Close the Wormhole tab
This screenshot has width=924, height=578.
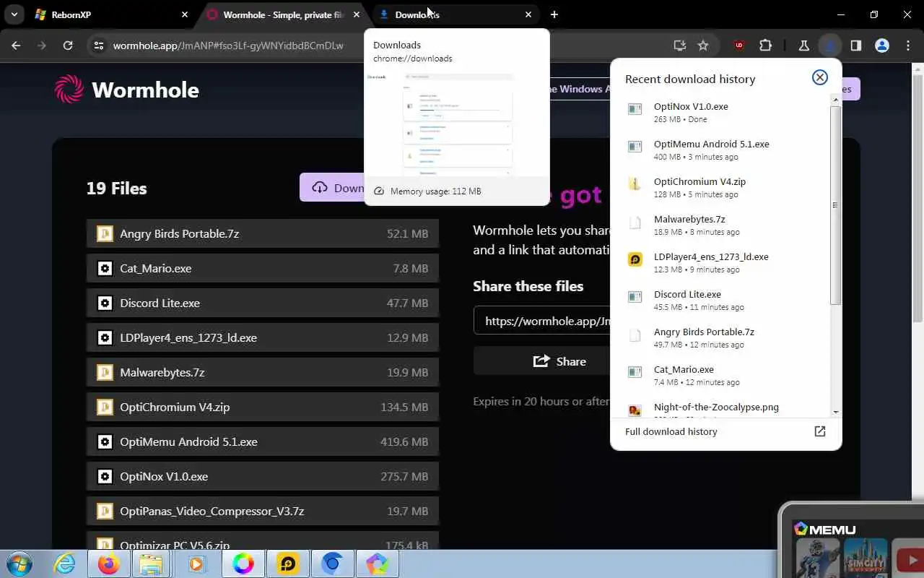coord(357,14)
